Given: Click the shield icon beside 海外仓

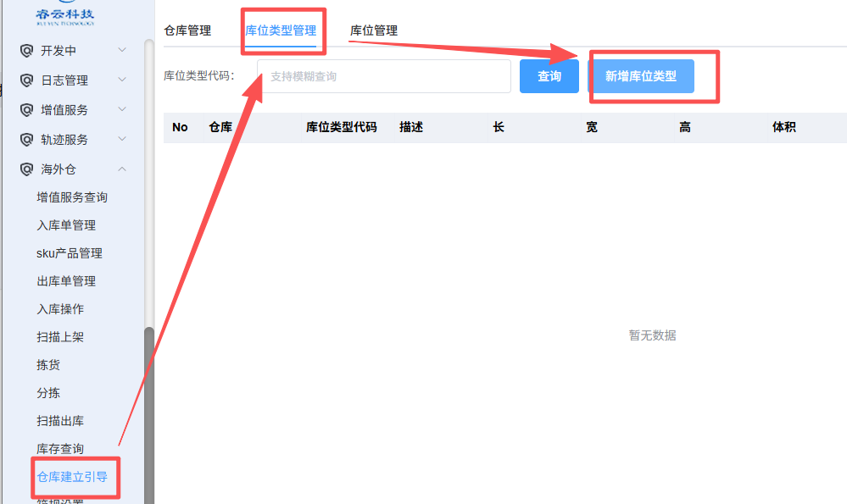Looking at the screenshot, I should 26,169.
